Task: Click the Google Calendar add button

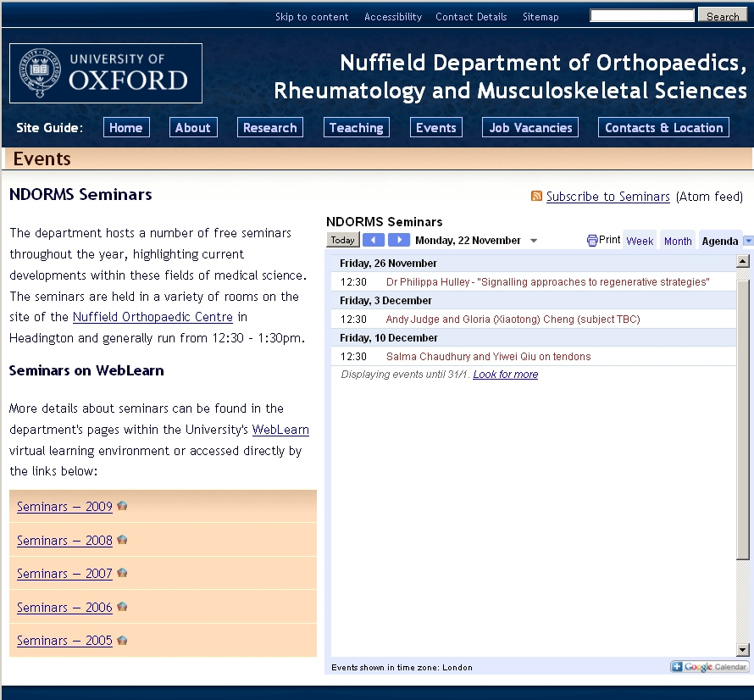Action: click(710, 667)
